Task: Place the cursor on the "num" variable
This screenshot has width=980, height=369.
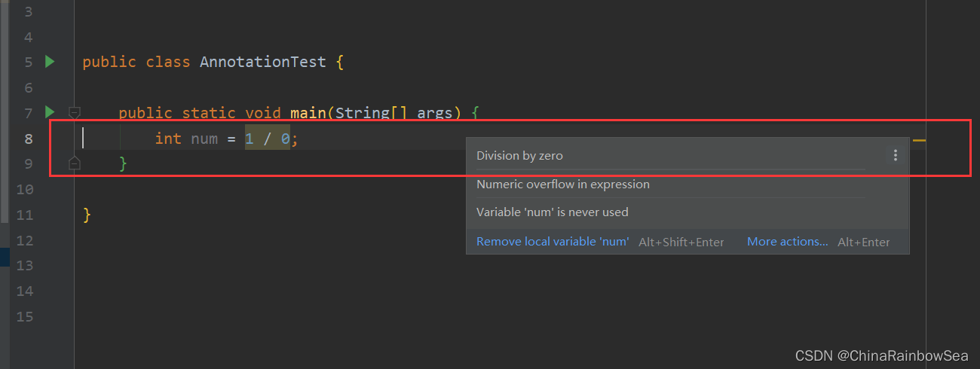Action: click(204, 139)
